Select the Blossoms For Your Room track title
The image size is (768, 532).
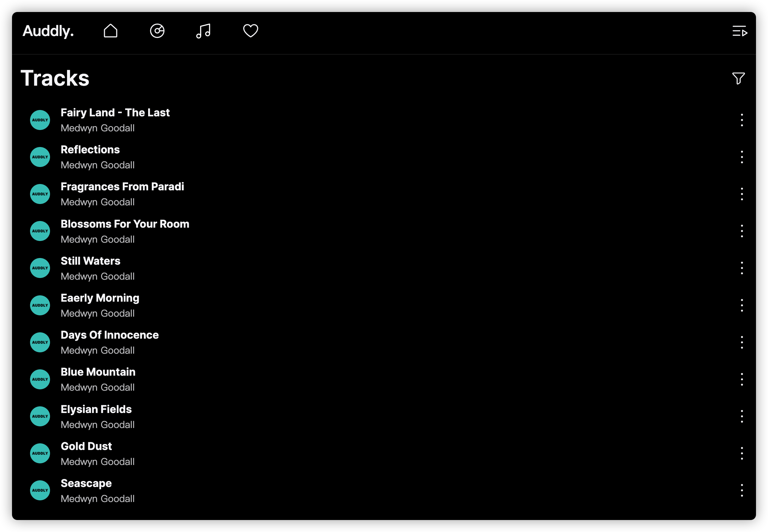tap(125, 224)
